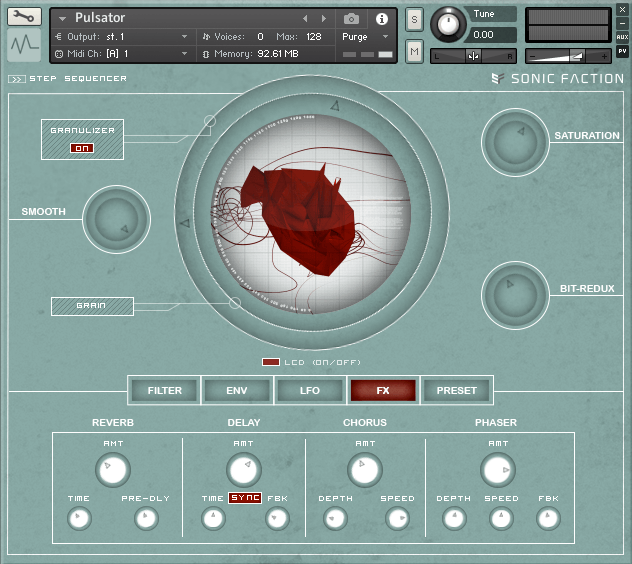632x564 pixels.
Task: Click the outer ring grain position handle
Action: [235, 303]
